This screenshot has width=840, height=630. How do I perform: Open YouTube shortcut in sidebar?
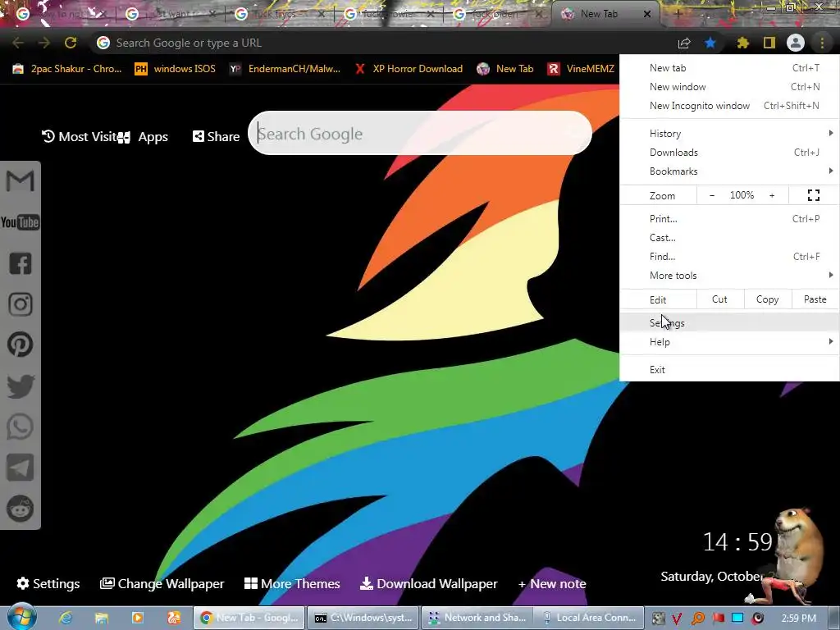click(21, 222)
